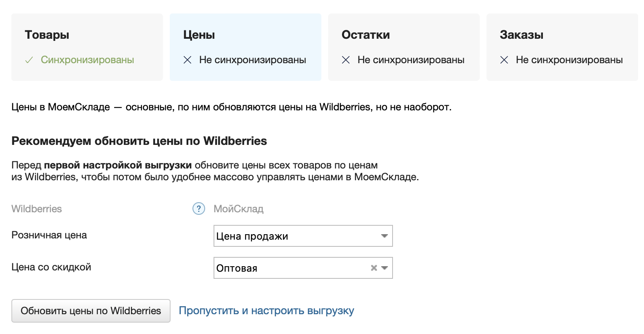The image size is (644, 334).
Task: Open the Цена продажи dropdown arrow
Action: (384, 236)
